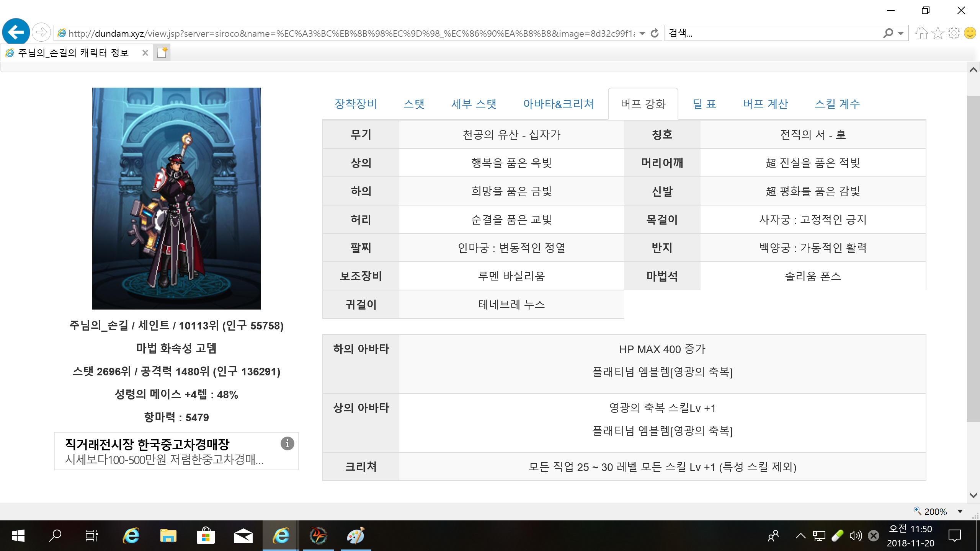980x551 pixels.
Task: Click the 천공의 유산 - 십자가 weapon cell
Action: click(x=511, y=135)
